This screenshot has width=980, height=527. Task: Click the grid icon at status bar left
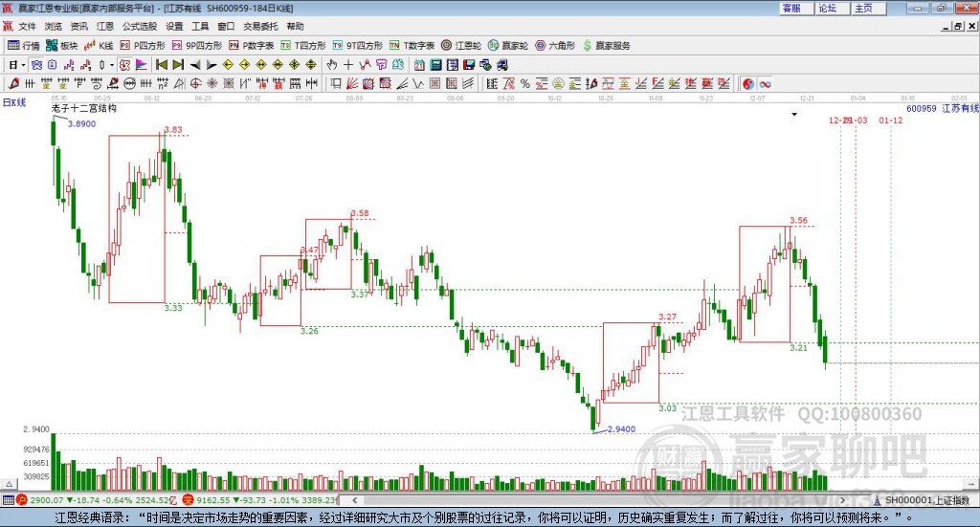click(8, 500)
